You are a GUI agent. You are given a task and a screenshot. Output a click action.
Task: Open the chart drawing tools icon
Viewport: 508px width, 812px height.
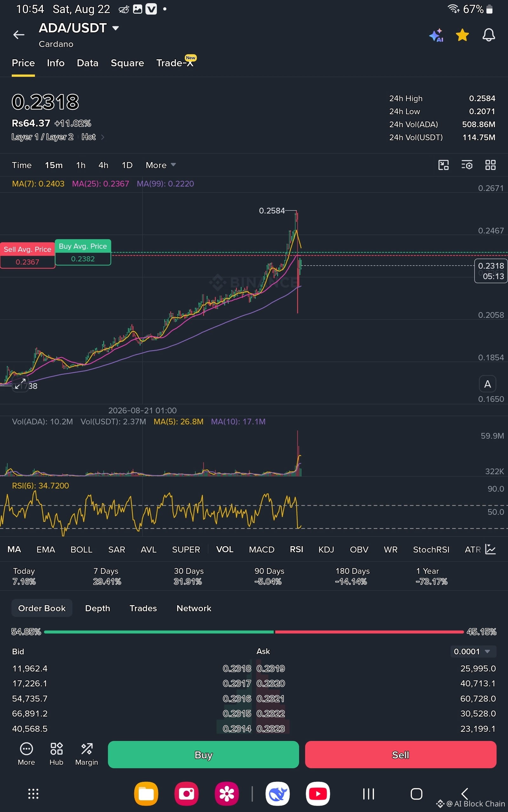pos(444,165)
